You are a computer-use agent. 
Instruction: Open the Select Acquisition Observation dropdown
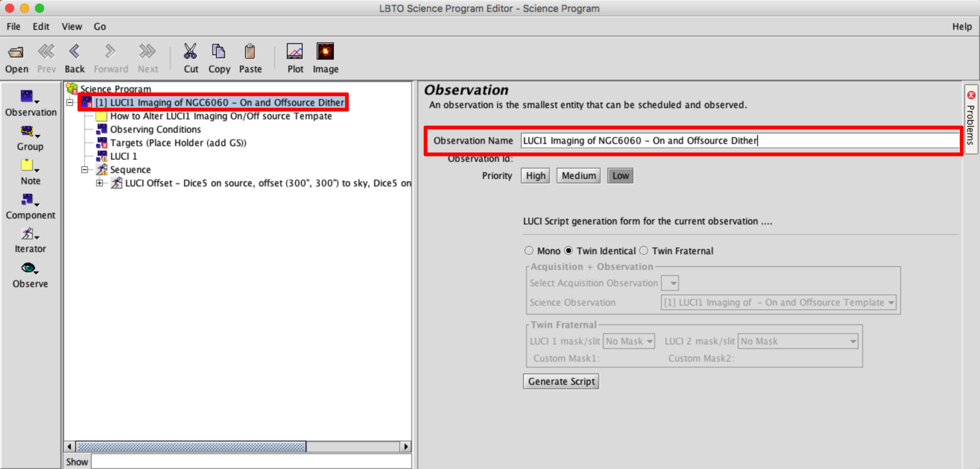(x=670, y=283)
